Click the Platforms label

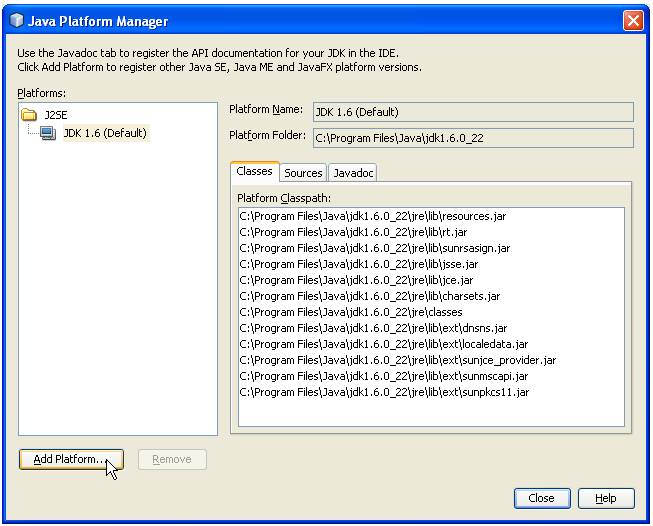point(42,93)
